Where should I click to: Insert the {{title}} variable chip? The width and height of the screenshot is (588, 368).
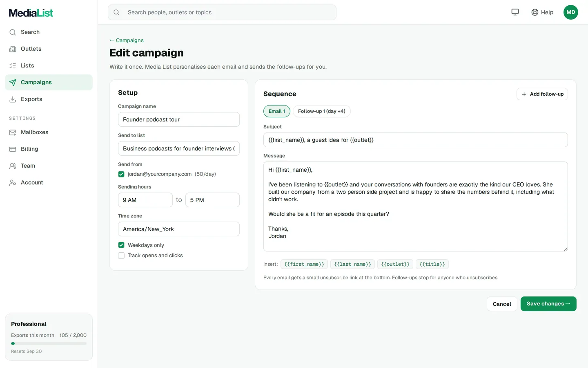432,264
